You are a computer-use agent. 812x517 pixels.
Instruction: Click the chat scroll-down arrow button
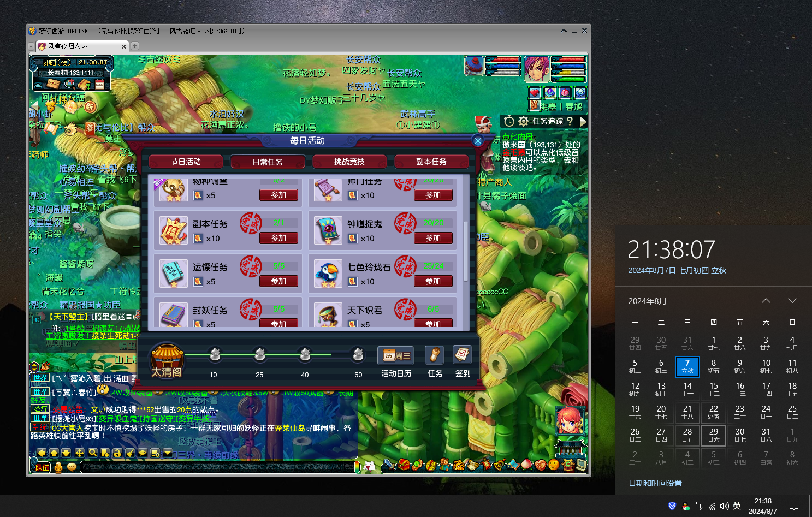pyautogui.click(x=66, y=453)
